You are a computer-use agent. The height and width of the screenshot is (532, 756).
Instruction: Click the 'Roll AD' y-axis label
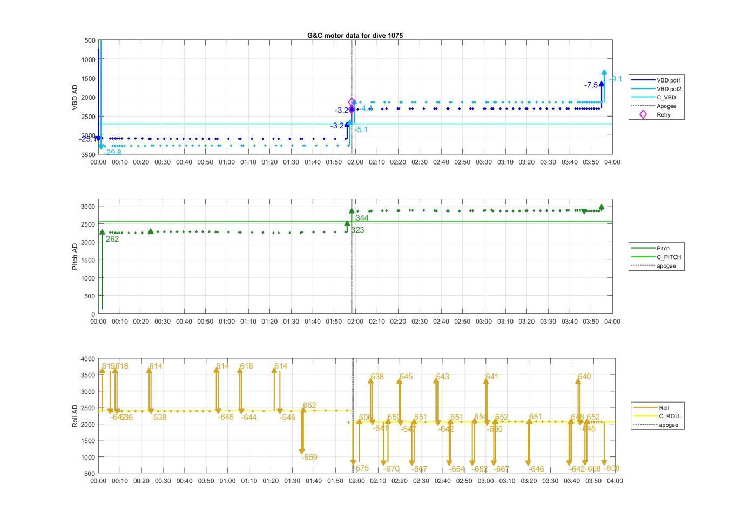(75, 415)
